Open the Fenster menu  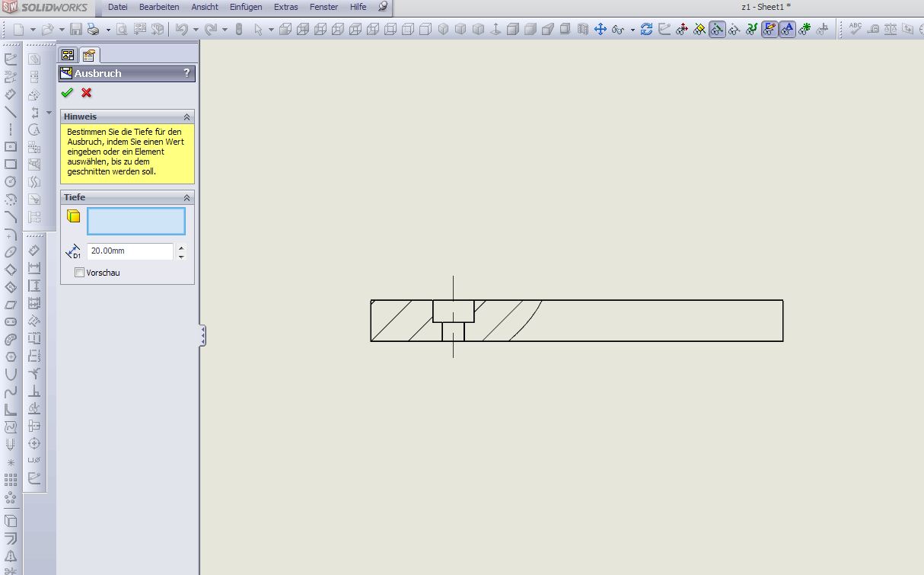[323, 7]
